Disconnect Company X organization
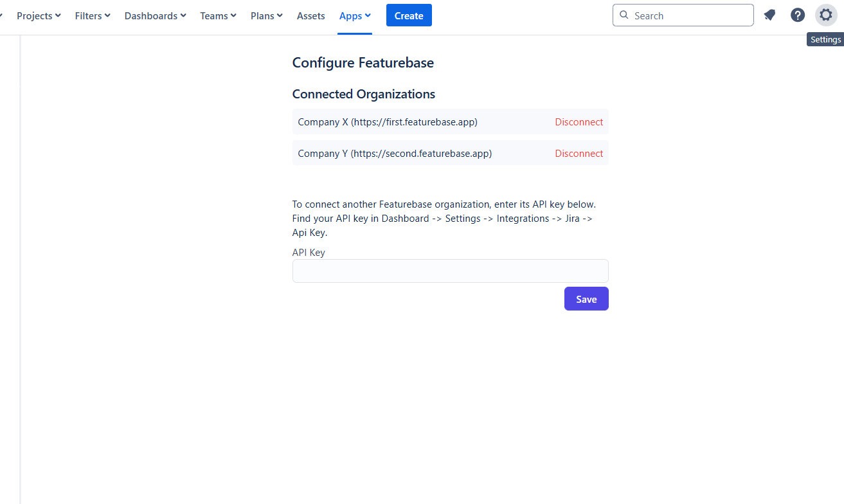The image size is (844, 504). (579, 122)
